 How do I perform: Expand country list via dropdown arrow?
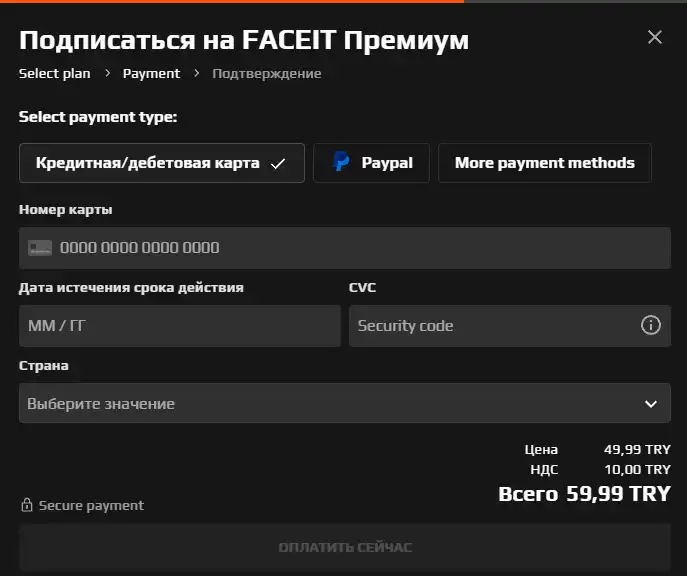click(651, 403)
